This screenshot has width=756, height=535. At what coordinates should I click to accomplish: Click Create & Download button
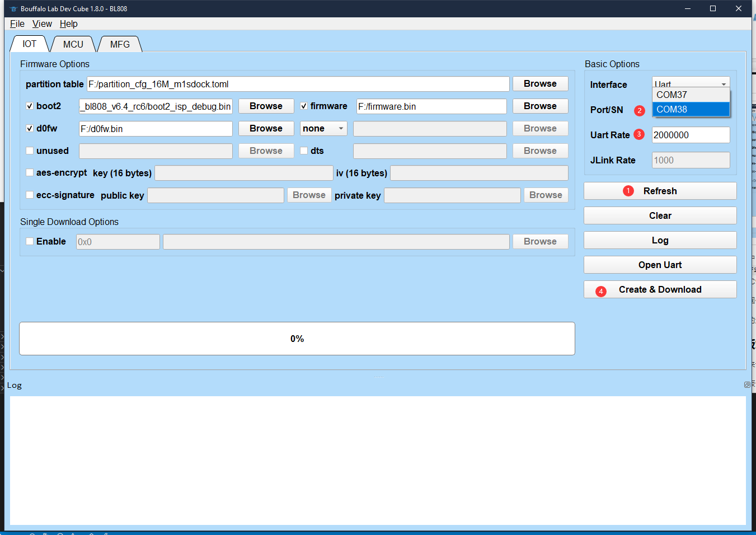click(660, 289)
